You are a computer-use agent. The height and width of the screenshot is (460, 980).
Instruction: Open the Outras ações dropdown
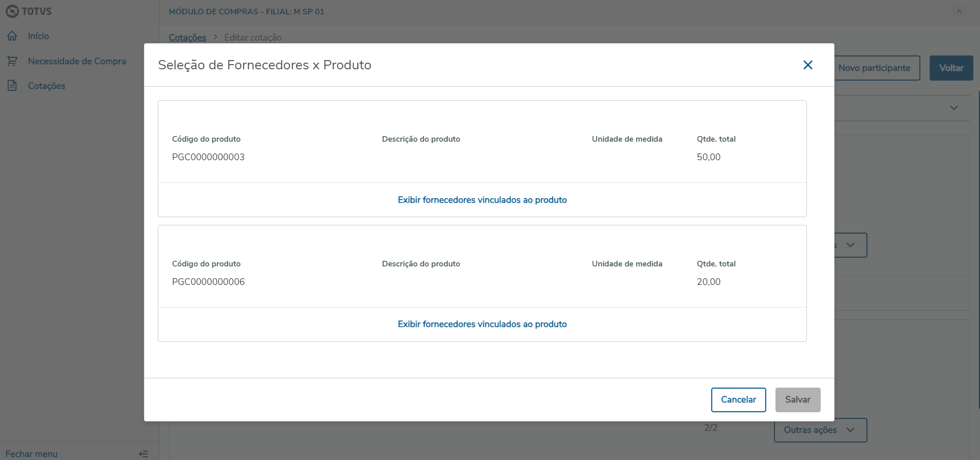820,430
